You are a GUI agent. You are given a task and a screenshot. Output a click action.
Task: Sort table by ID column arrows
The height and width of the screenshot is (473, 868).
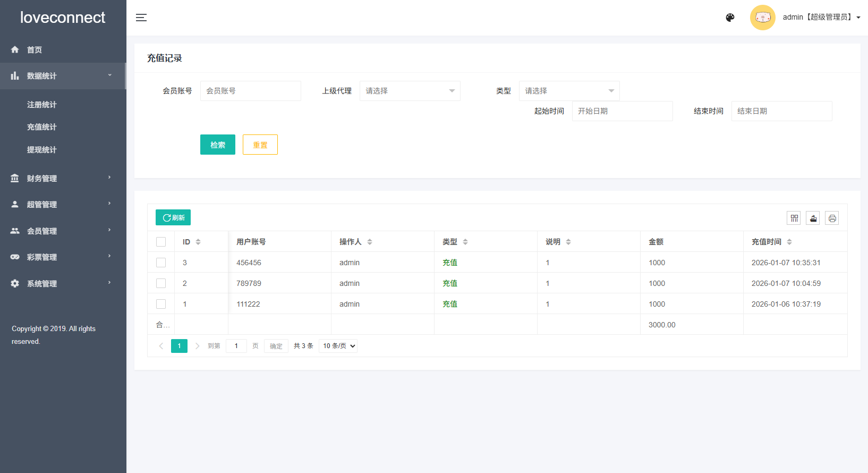pos(198,242)
